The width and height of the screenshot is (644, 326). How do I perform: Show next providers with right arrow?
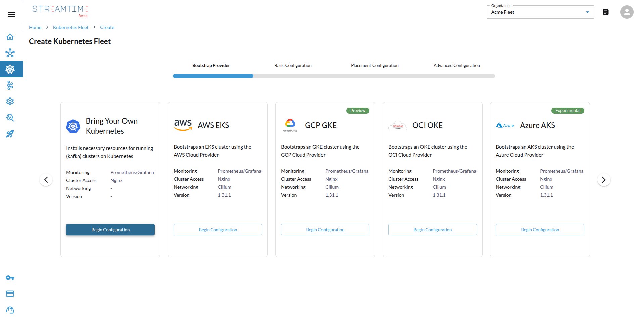click(604, 180)
